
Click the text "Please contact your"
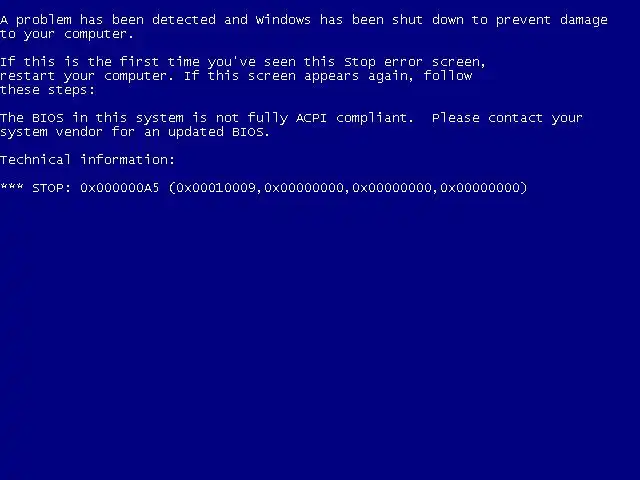(507, 118)
